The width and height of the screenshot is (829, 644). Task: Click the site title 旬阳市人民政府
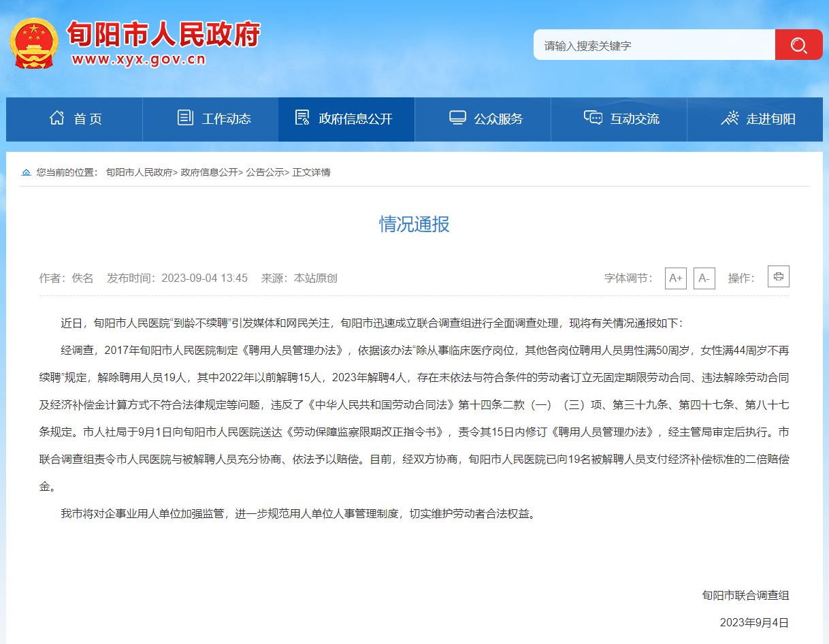[163, 34]
